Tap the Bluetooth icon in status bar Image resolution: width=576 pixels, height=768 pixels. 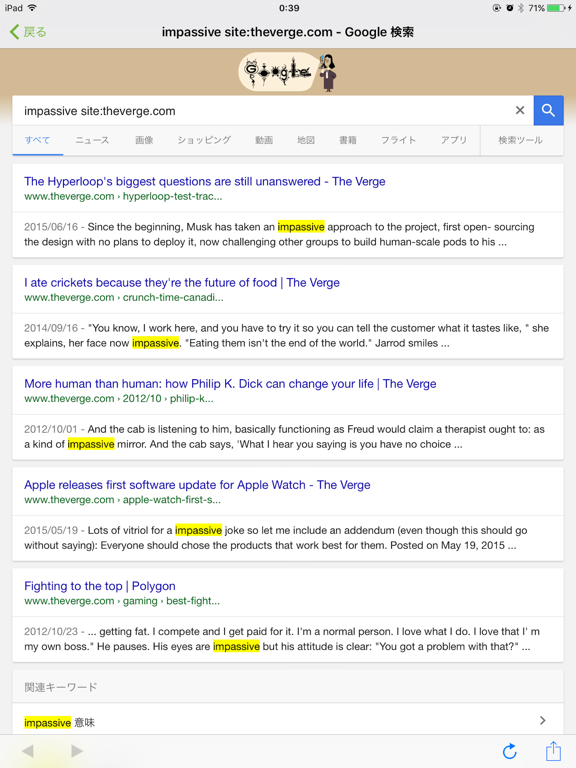pyautogui.click(x=521, y=8)
